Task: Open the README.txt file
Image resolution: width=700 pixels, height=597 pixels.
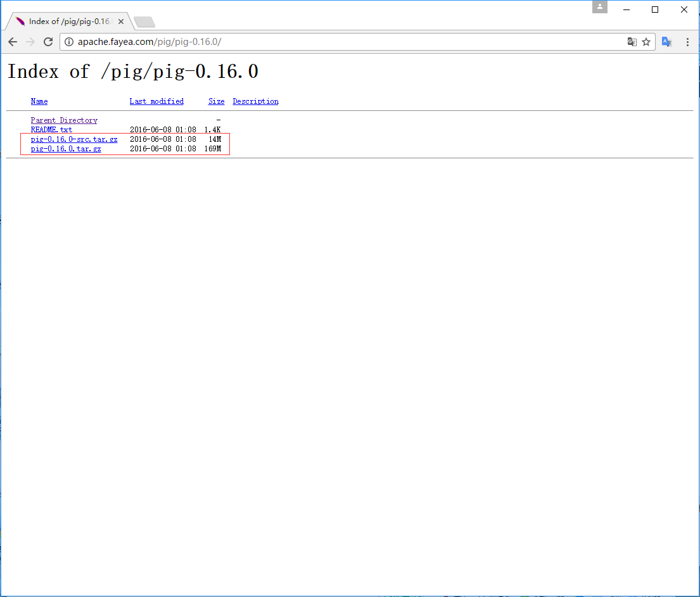Action: click(51, 130)
